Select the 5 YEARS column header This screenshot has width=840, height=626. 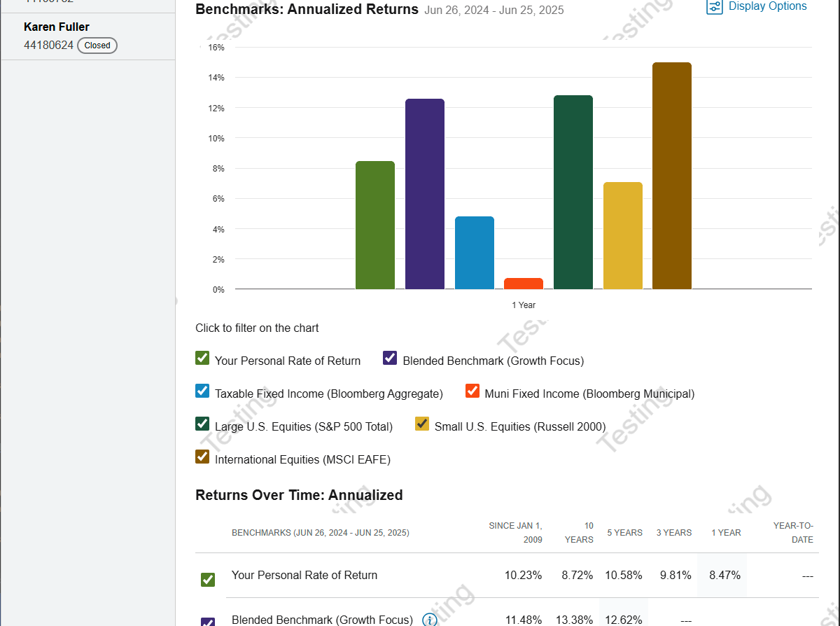[x=624, y=533]
